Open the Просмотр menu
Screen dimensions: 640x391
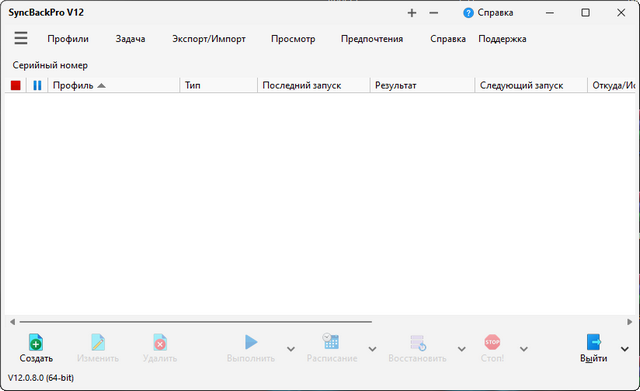[293, 39]
